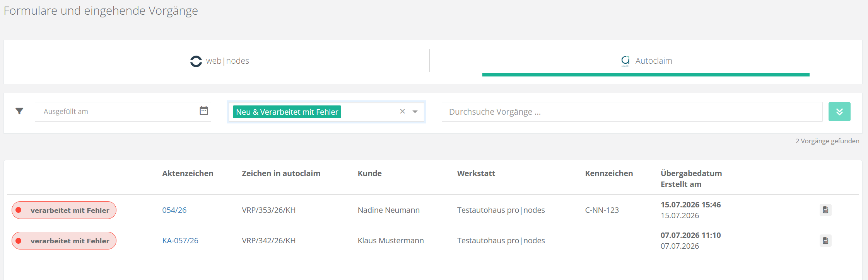Click status badge of Klaus Mustermann row
The height and width of the screenshot is (280, 868).
coord(64,241)
